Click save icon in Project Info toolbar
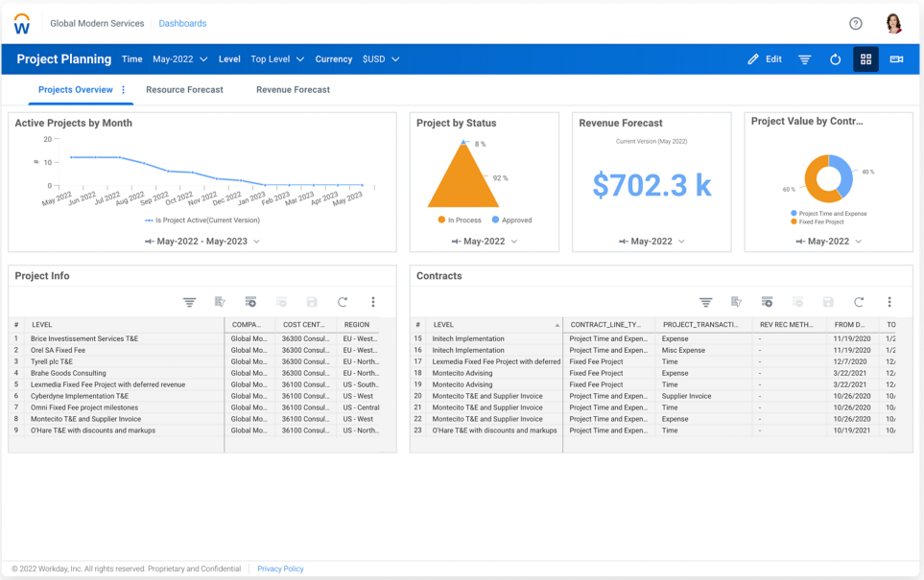The width and height of the screenshot is (924, 580). [312, 302]
